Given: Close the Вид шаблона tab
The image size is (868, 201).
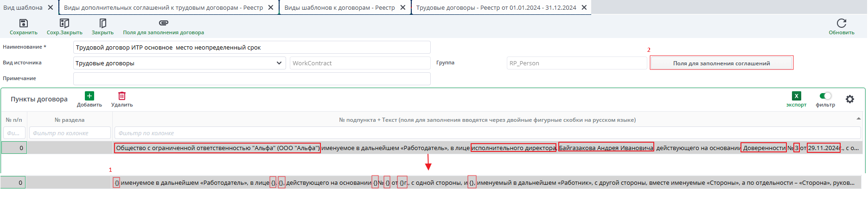Looking at the screenshot, I should 51,7.
